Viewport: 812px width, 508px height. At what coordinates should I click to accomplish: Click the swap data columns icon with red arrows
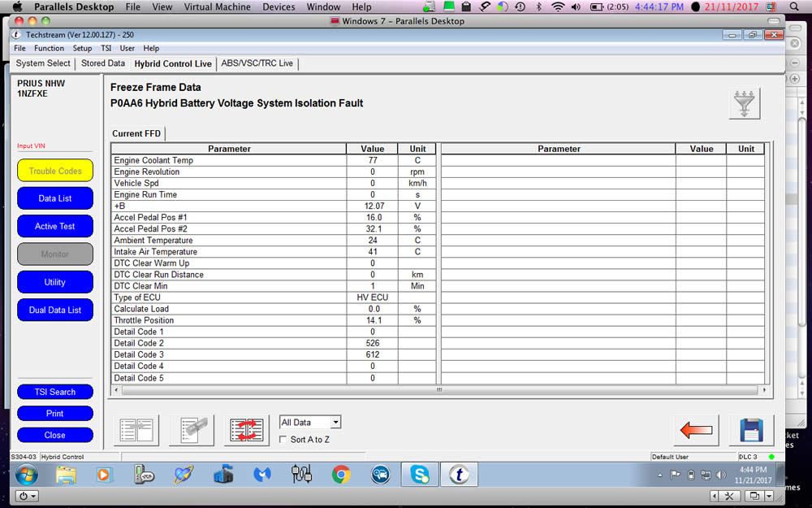247,429
